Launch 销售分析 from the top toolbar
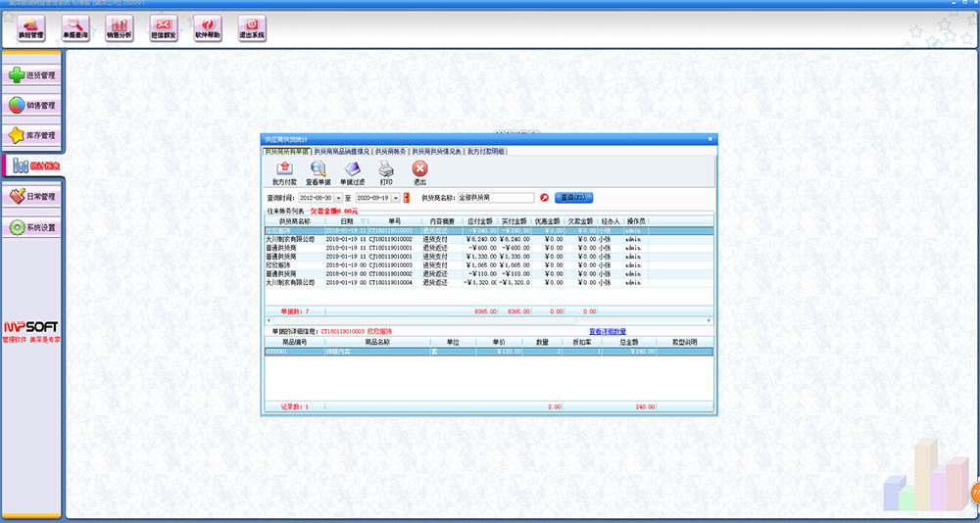 (x=120, y=26)
